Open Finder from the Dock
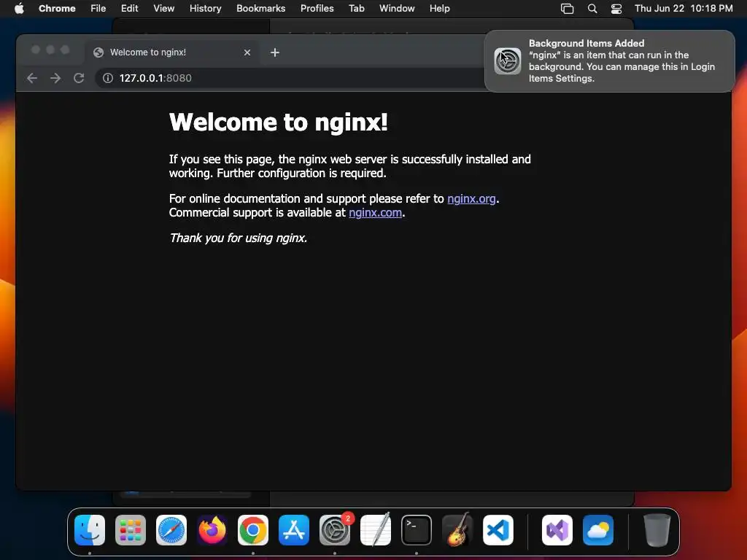 click(90, 530)
